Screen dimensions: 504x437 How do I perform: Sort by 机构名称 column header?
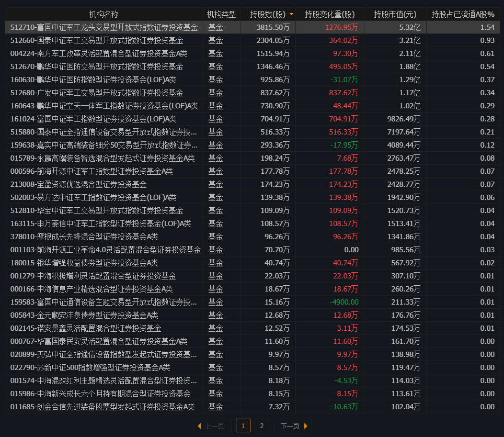point(104,14)
